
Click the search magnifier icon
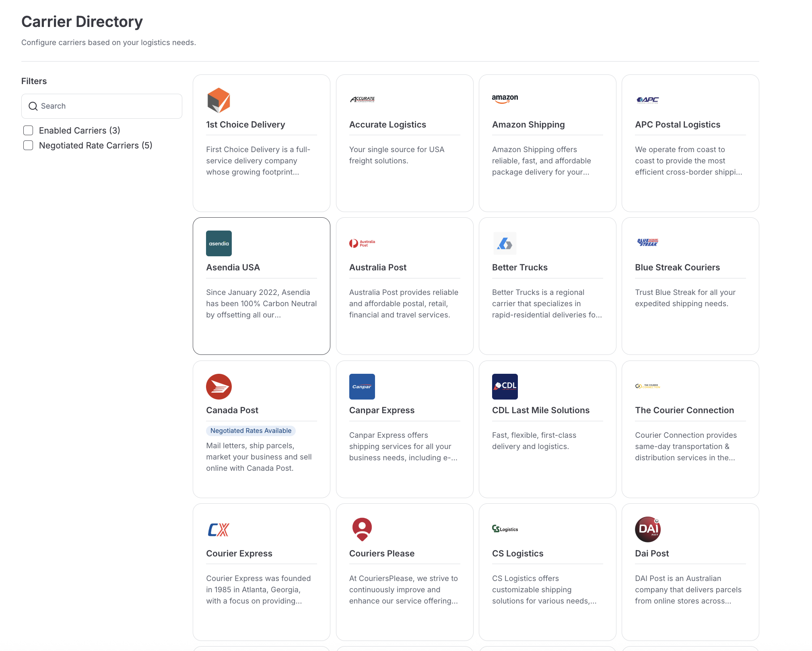tap(33, 106)
